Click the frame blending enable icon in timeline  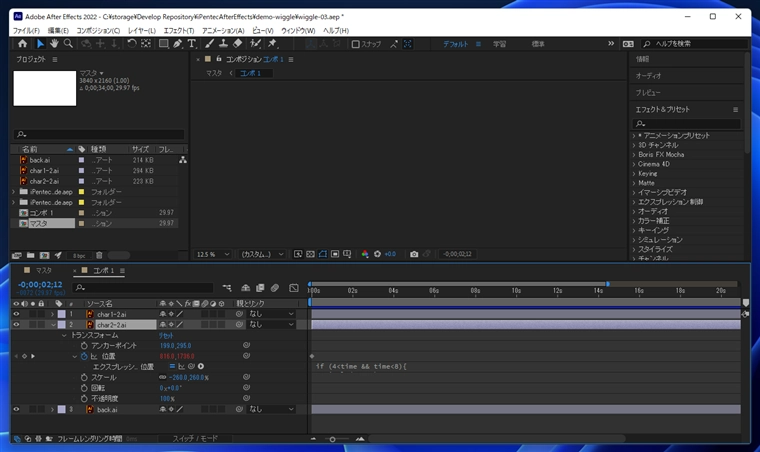pyautogui.click(x=260, y=288)
